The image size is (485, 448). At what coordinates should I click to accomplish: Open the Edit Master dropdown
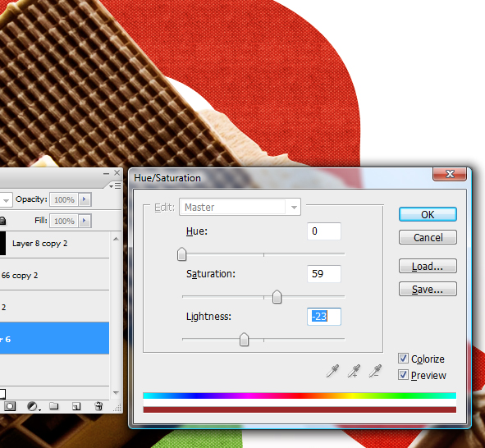tap(240, 207)
